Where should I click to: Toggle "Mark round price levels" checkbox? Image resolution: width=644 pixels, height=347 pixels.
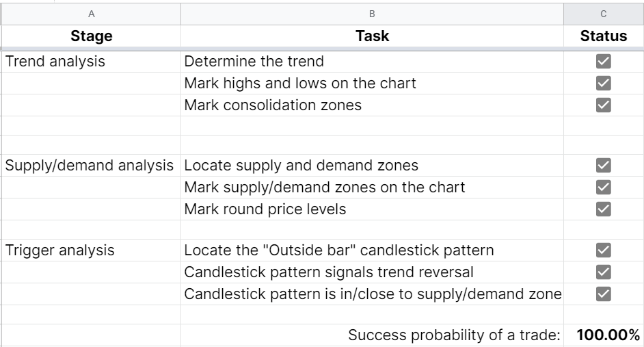[604, 209]
